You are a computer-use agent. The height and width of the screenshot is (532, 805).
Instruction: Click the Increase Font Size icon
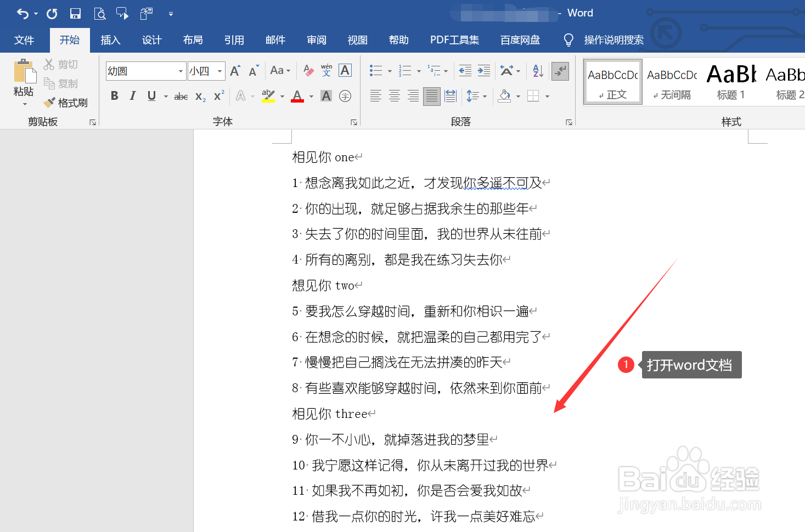pyautogui.click(x=234, y=70)
